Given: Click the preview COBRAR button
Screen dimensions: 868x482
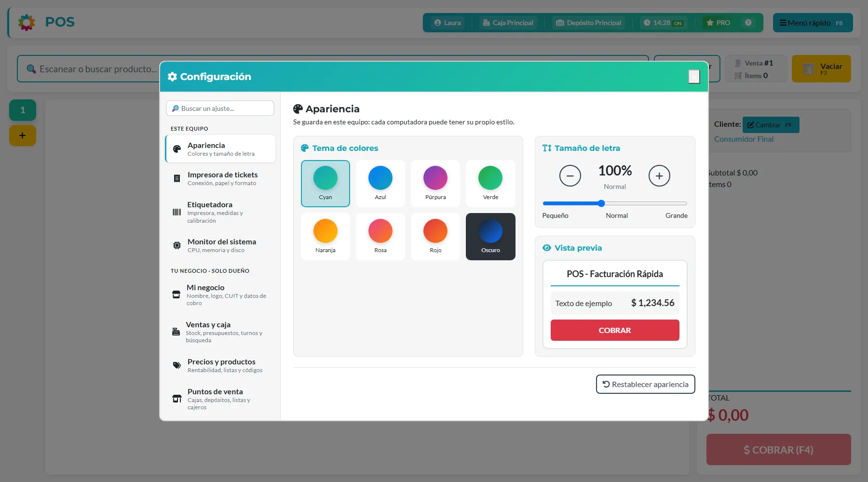Looking at the screenshot, I should click(615, 330).
